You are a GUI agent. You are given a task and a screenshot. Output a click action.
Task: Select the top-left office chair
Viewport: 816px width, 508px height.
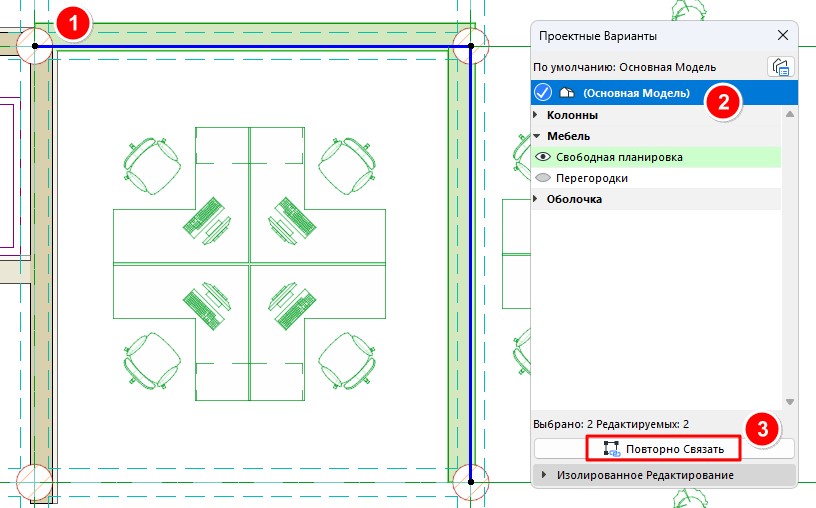[x=152, y=166]
